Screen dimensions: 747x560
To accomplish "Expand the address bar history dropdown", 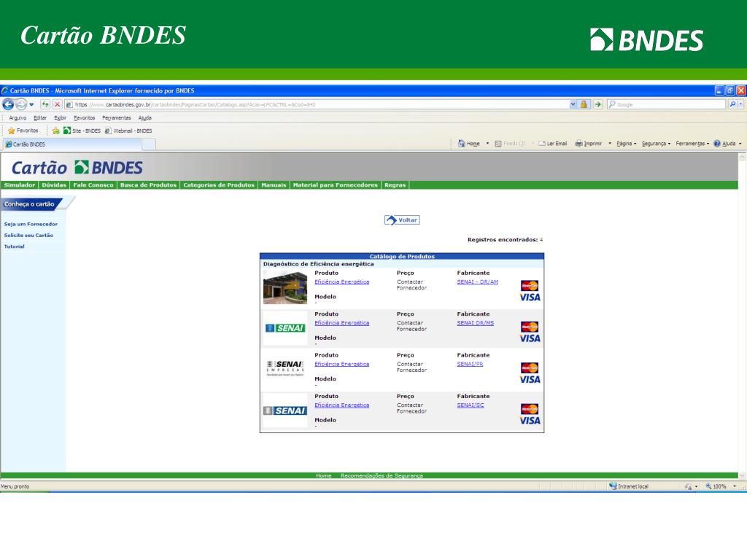I will coord(573,104).
